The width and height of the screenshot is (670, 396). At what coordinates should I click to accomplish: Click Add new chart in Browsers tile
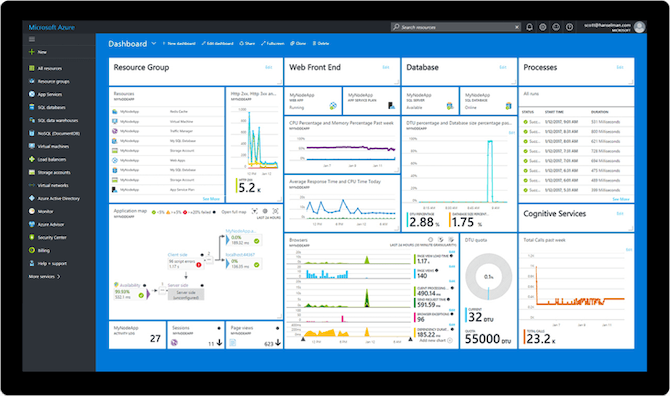pos(436,340)
